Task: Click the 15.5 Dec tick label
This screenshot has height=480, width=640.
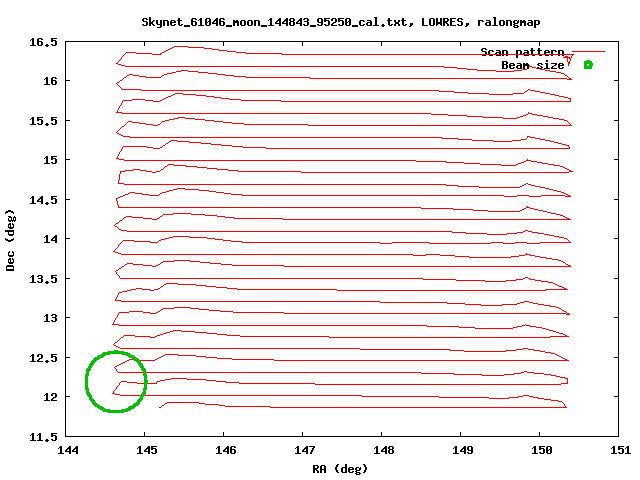Action: tap(43, 121)
